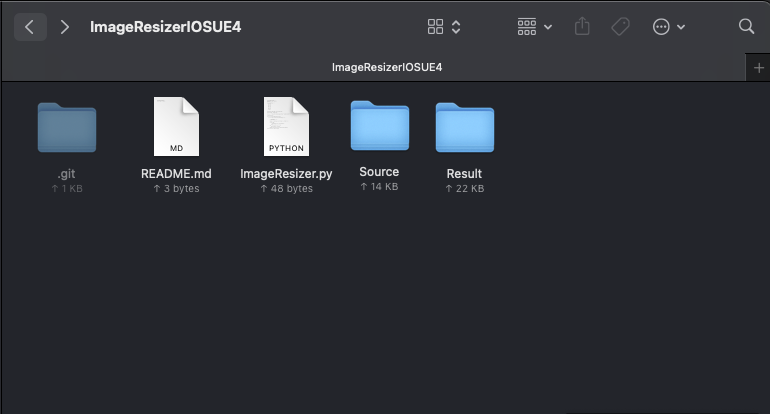The height and width of the screenshot is (414, 770).
Task: Click the README.md file name
Action: coord(176,174)
